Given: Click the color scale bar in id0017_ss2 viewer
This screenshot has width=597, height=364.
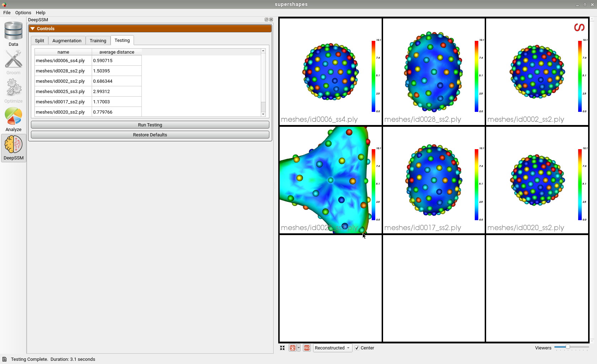Looking at the screenshot, I should point(477,185).
